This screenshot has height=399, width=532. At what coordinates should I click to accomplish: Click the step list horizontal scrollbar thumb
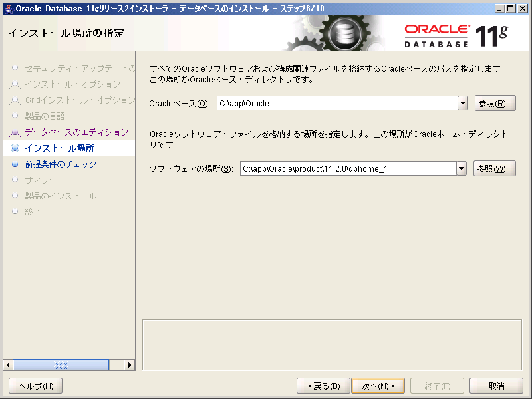(61, 365)
